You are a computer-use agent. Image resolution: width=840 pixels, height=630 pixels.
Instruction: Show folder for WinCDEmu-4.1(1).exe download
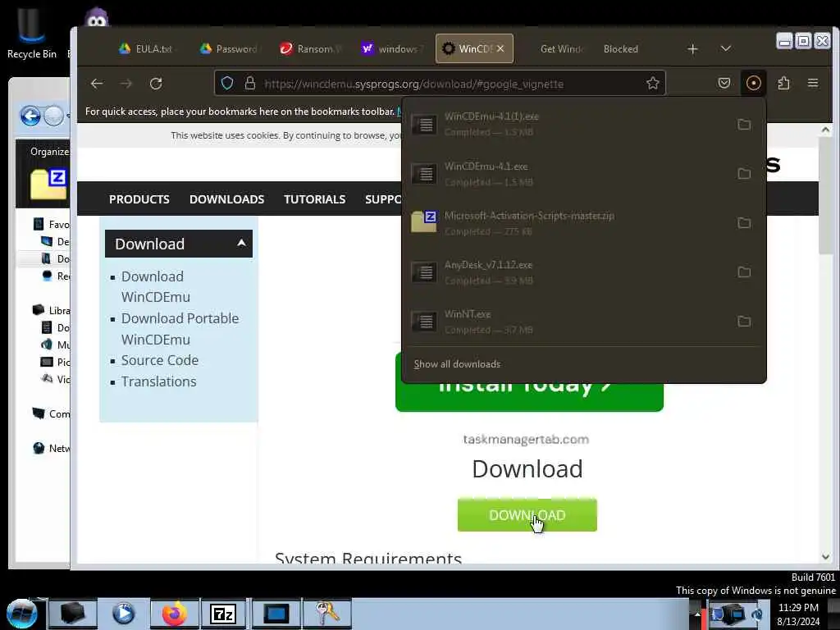pos(743,125)
